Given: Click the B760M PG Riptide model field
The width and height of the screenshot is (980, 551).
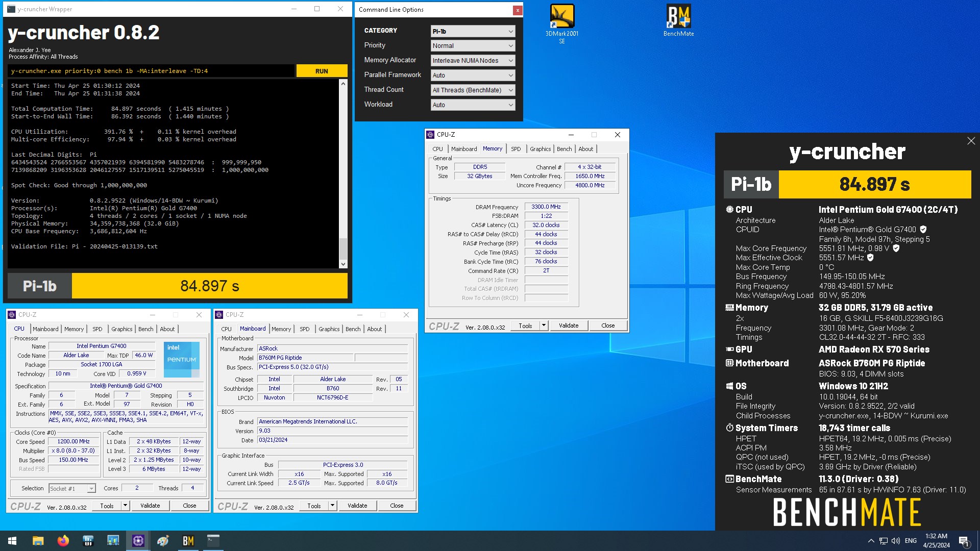Looking at the screenshot, I should pyautogui.click(x=305, y=358).
